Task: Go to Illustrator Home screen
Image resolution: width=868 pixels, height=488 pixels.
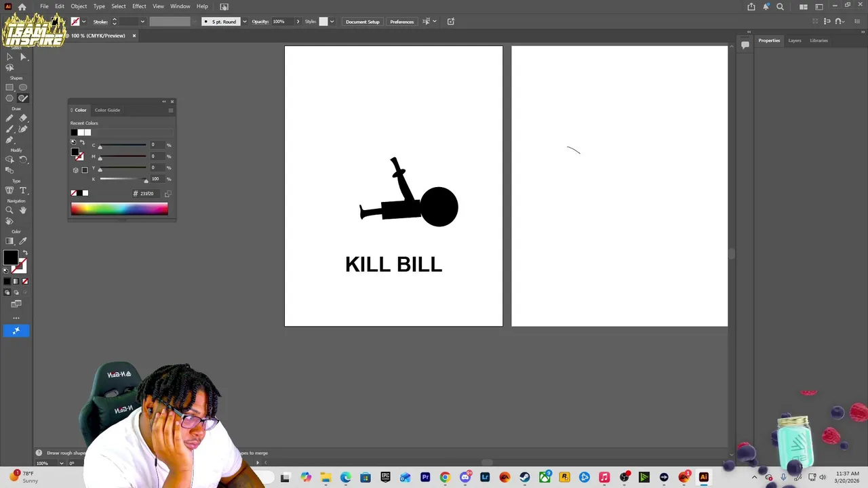Action: tap(22, 7)
